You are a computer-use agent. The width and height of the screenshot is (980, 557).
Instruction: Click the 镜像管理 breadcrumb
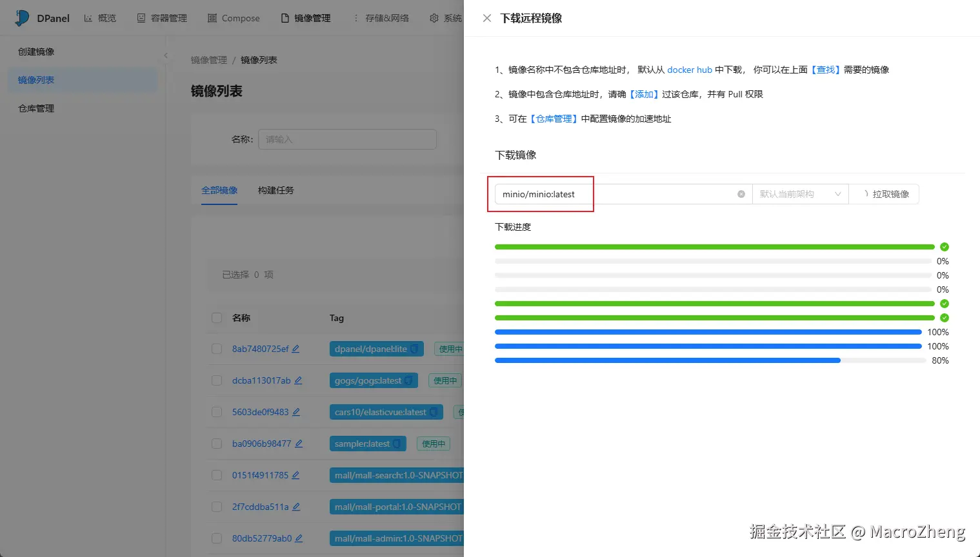(209, 60)
